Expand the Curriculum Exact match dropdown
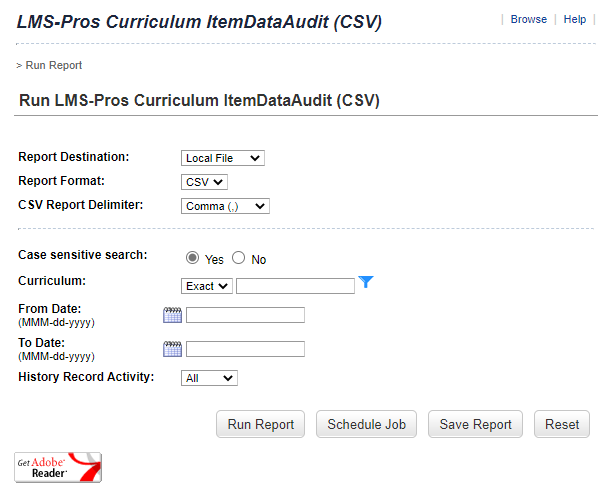Image resolution: width=616 pixels, height=490 pixels. click(x=207, y=286)
